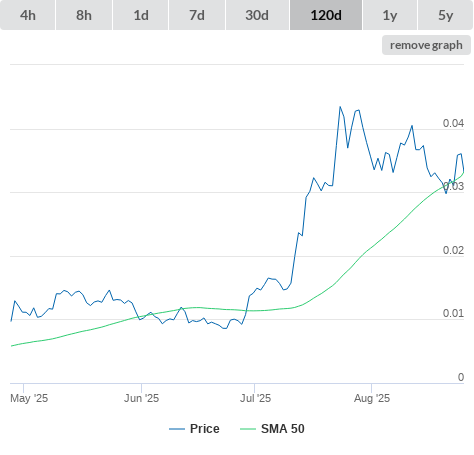Click the 0.01 y-axis value
Viewport: 474px width, 455px height.
pos(453,313)
